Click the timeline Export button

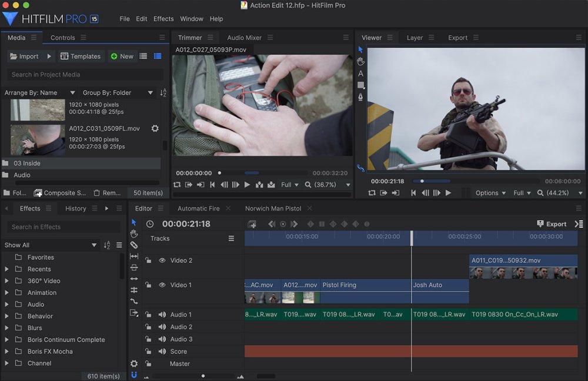(552, 224)
